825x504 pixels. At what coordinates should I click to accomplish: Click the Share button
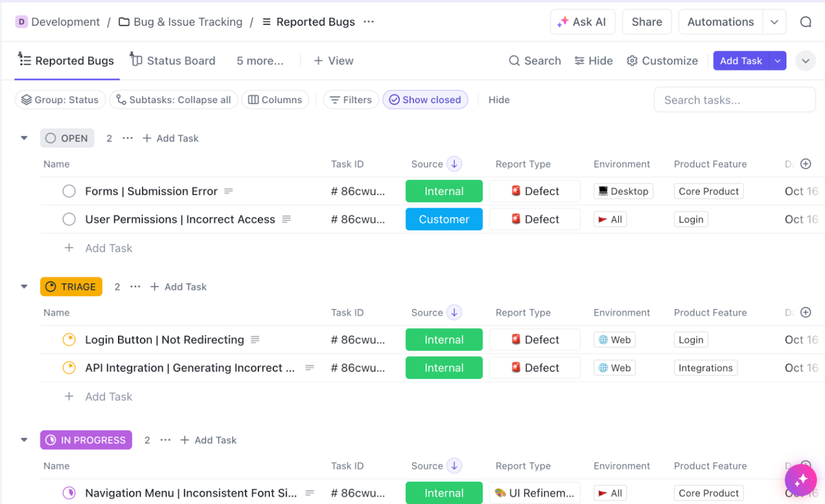click(647, 21)
